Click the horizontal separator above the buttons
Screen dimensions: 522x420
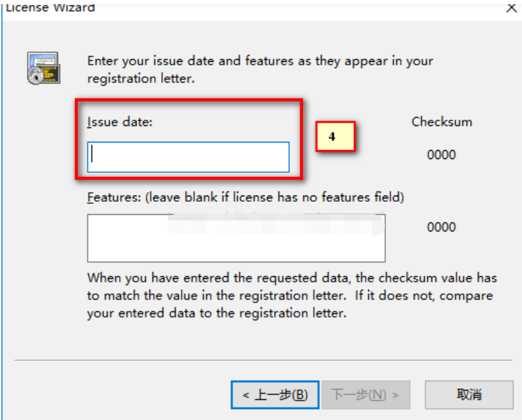(264, 359)
